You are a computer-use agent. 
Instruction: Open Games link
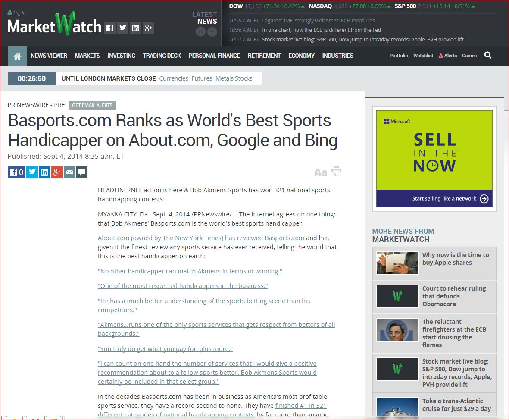(469, 56)
